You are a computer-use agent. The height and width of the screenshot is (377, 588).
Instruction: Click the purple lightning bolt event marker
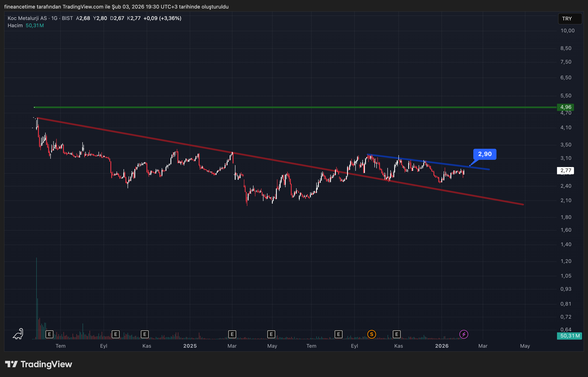pyautogui.click(x=464, y=334)
